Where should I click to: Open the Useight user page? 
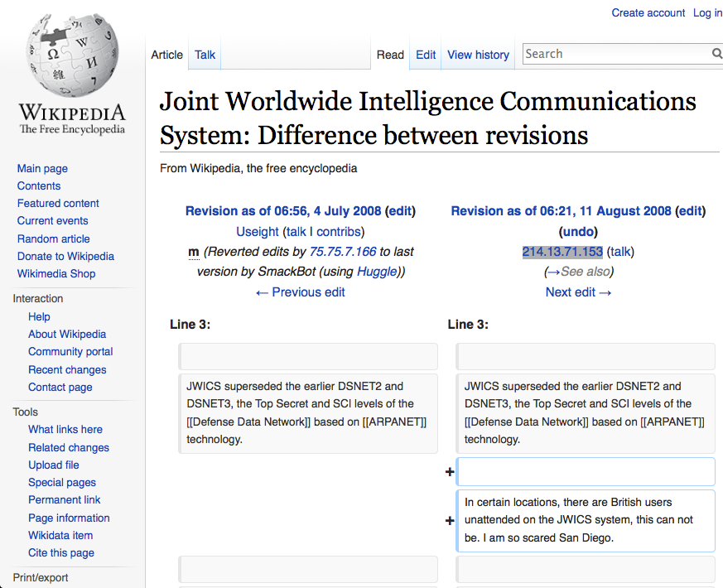(258, 232)
